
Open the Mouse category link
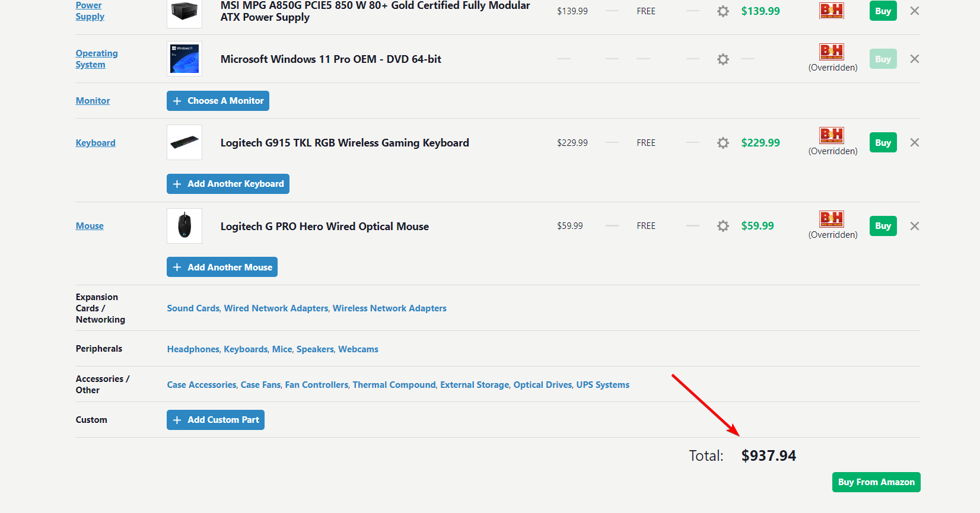(x=90, y=226)
